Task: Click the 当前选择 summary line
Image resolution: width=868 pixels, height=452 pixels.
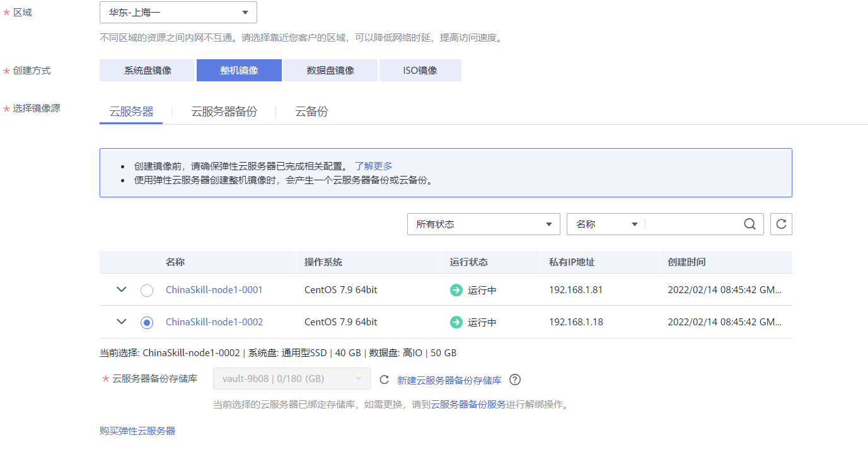Action: (x=278, y=353)
